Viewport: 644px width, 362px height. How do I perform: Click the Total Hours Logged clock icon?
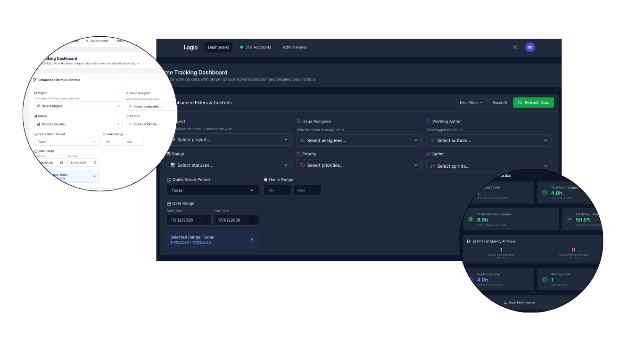coord(545,193)
